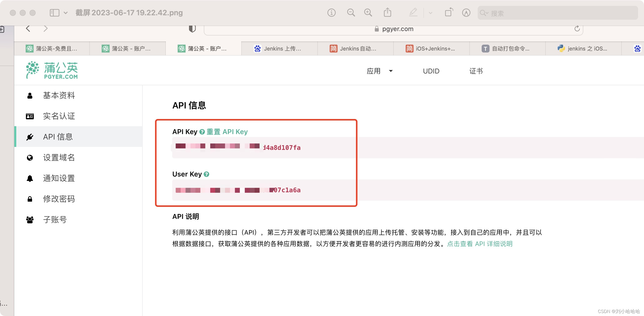Switch to the 自动打包命令... tab
This screenshot has width=644, height=316.
(508, 49)
